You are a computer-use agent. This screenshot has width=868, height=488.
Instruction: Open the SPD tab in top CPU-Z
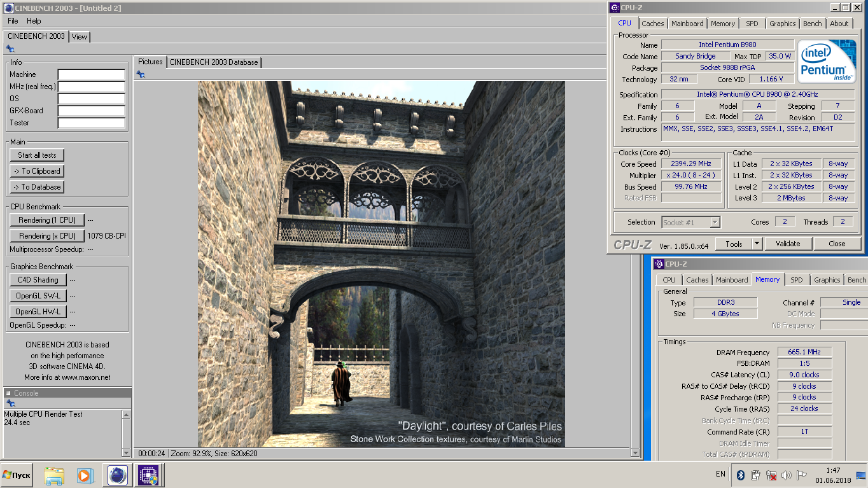click(752, 24)
